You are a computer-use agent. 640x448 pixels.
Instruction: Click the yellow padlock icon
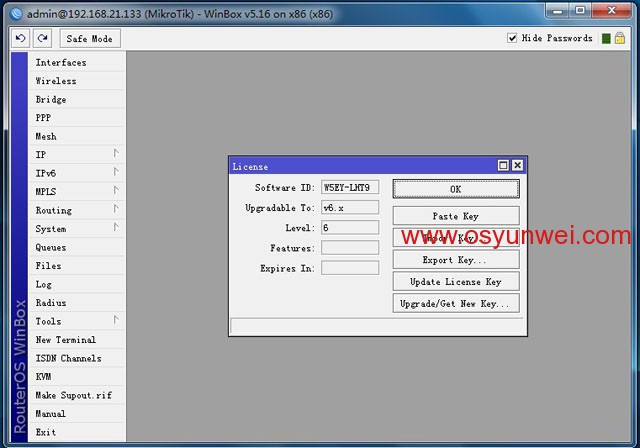coord(620,38)
